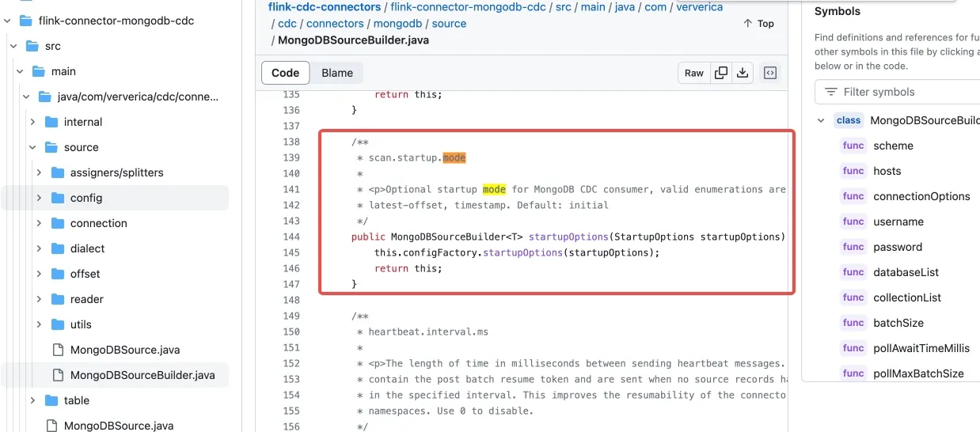Click the utils folder icon

pyautogui.click(x=58, y=324)
